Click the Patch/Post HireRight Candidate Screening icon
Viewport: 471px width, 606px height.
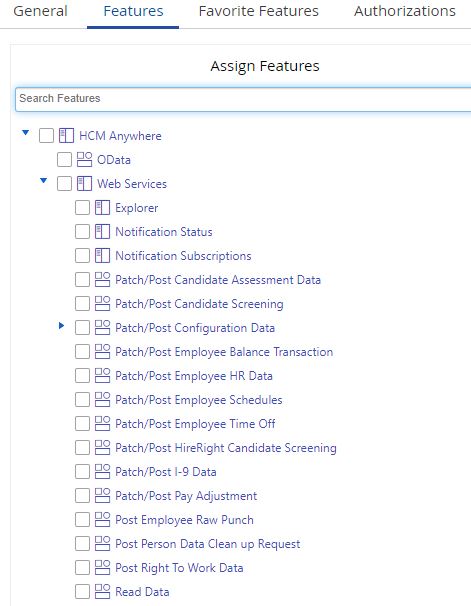102,447
